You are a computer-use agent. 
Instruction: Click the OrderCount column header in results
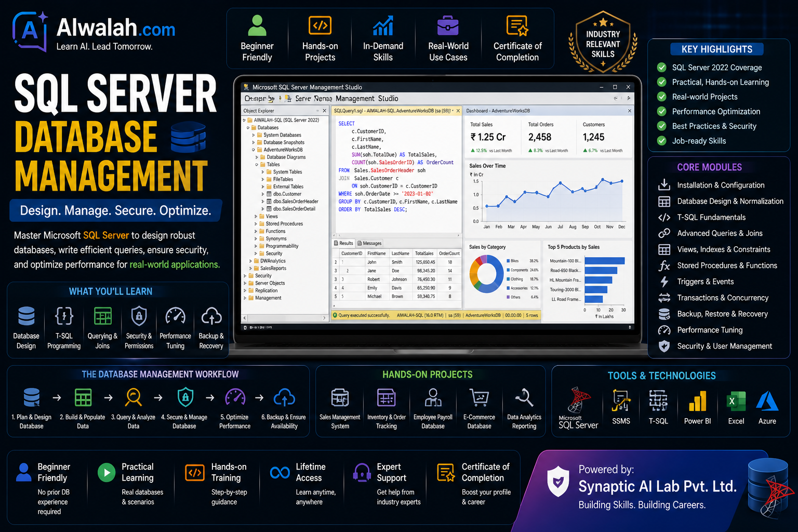[x=449, y=254]
